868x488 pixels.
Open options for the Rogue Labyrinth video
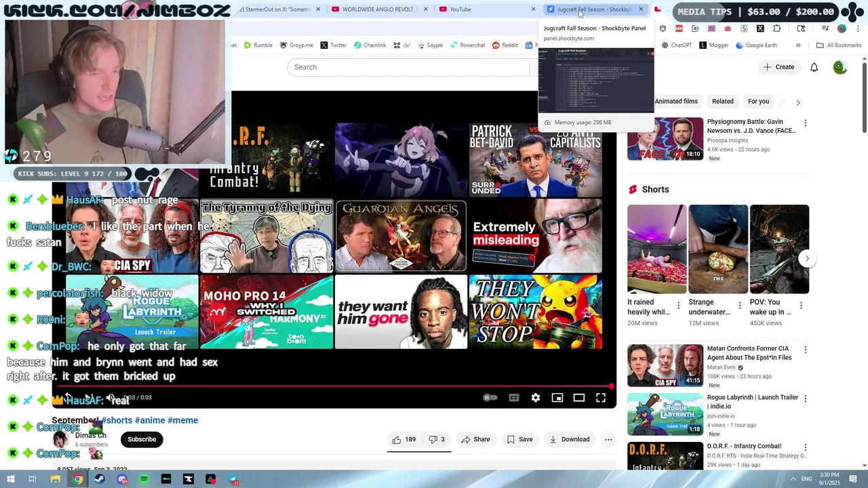[x=806, y=399]
